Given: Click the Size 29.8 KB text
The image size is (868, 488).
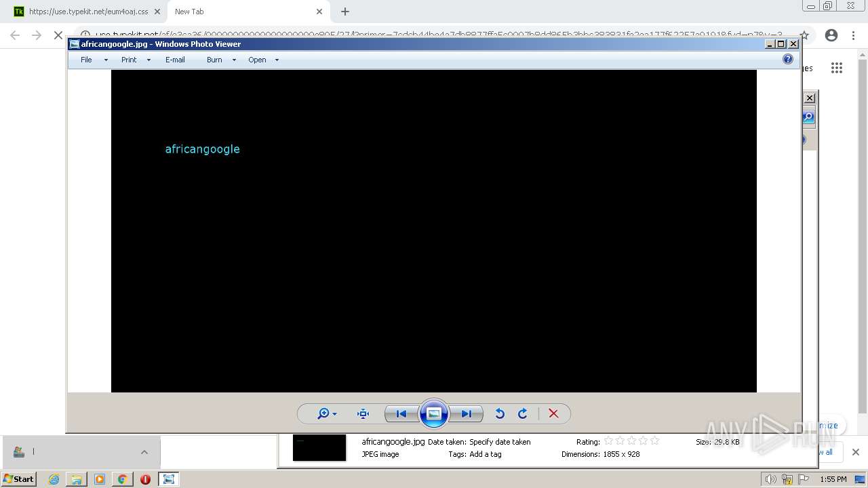Looking at the screenshot, I should 717,442.
